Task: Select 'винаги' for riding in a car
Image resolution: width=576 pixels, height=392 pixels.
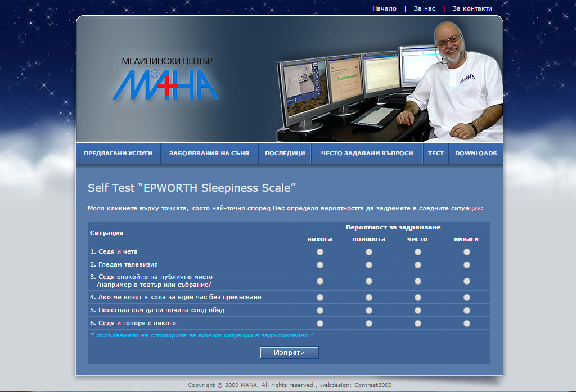Action: point(467,298)
